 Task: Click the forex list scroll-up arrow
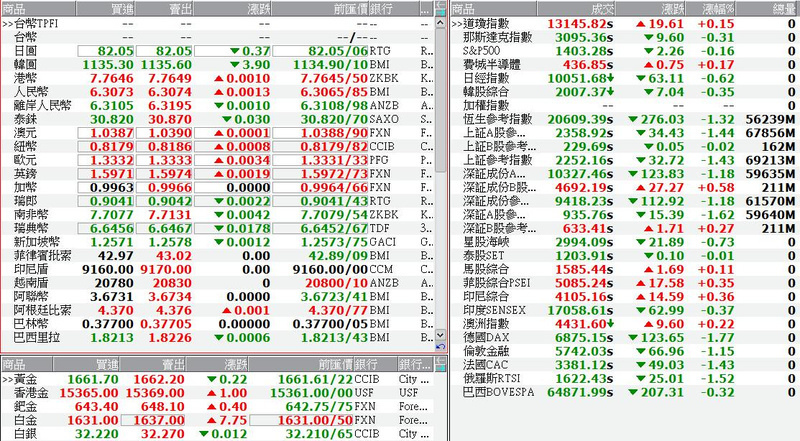440,23
